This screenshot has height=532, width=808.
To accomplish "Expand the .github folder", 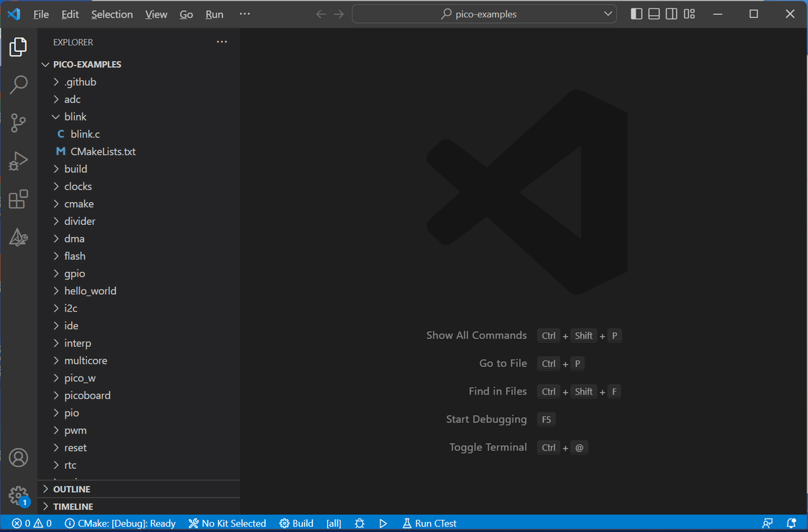I will pos(139,82).
